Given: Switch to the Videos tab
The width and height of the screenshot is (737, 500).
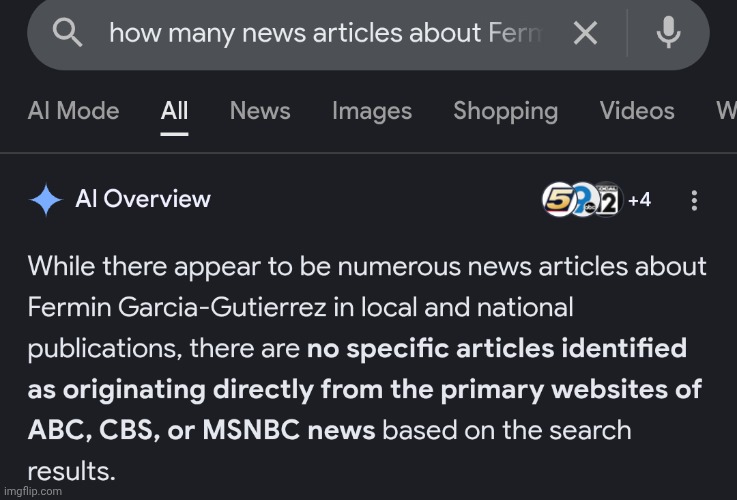Looking at the screenshot, I should [x=637, y=111].
